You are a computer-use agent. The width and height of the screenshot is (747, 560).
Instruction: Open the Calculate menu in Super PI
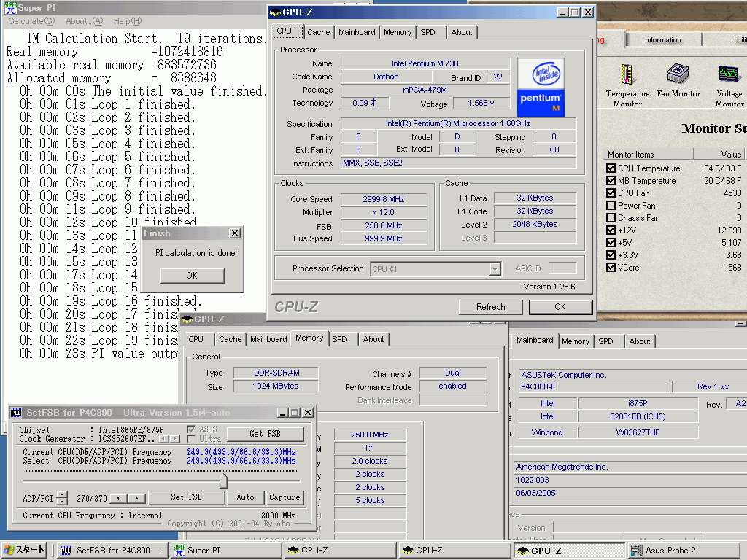point(31,21)
